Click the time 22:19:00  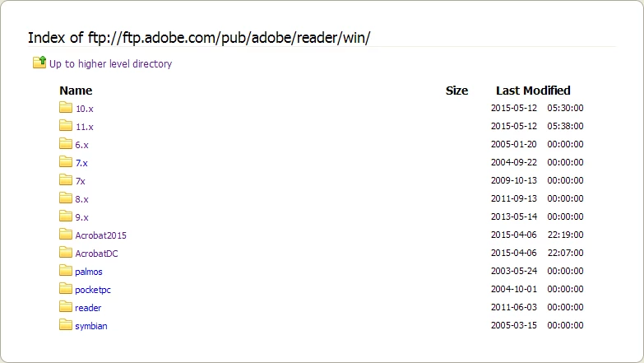(565, 235)
